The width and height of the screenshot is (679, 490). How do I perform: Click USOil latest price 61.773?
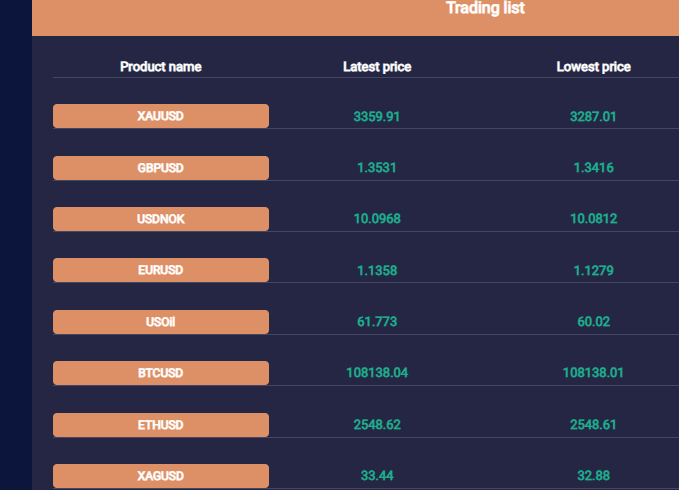(377, 322)
